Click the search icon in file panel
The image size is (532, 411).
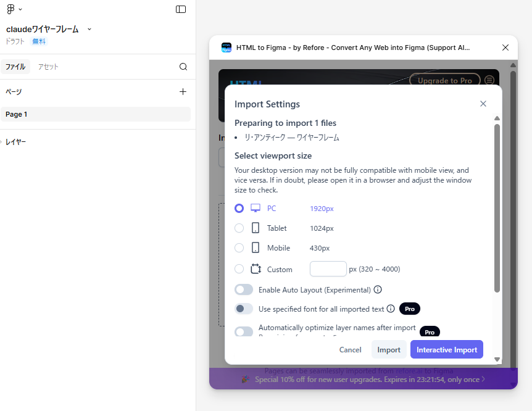183,67
